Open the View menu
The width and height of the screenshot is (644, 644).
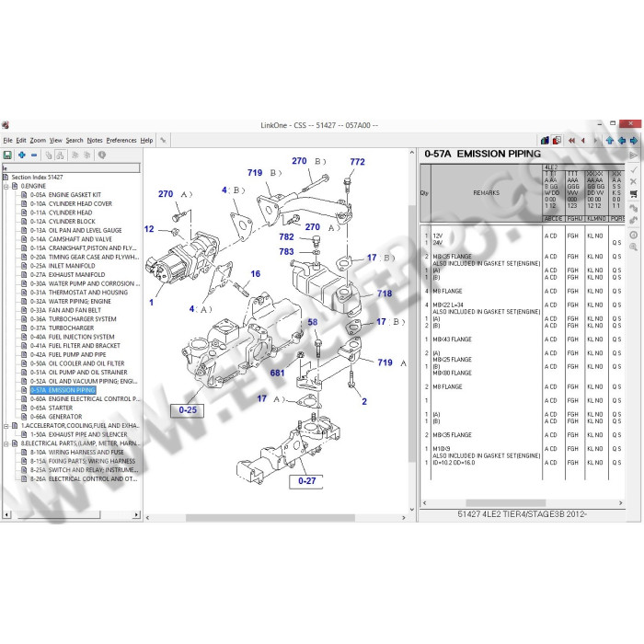pyautogui.click(x=56, y=141)
